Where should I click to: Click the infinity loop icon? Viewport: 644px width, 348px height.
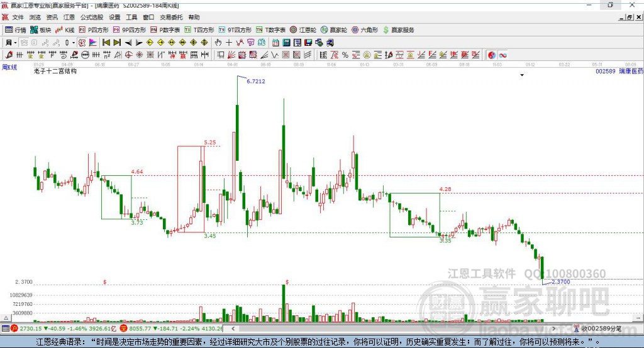pyautogui.click(x=502, y=55)
